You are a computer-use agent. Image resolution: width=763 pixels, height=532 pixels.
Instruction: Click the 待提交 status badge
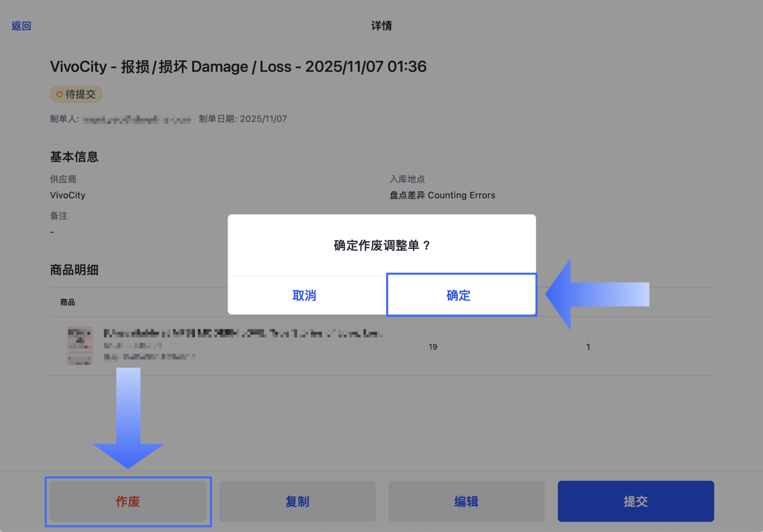[x=76, y=94]
